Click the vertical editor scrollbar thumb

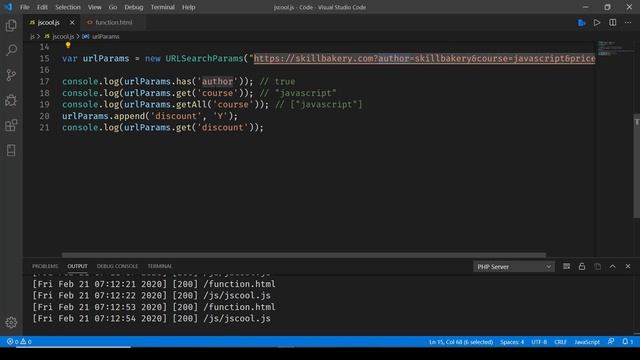click(637, 166)
